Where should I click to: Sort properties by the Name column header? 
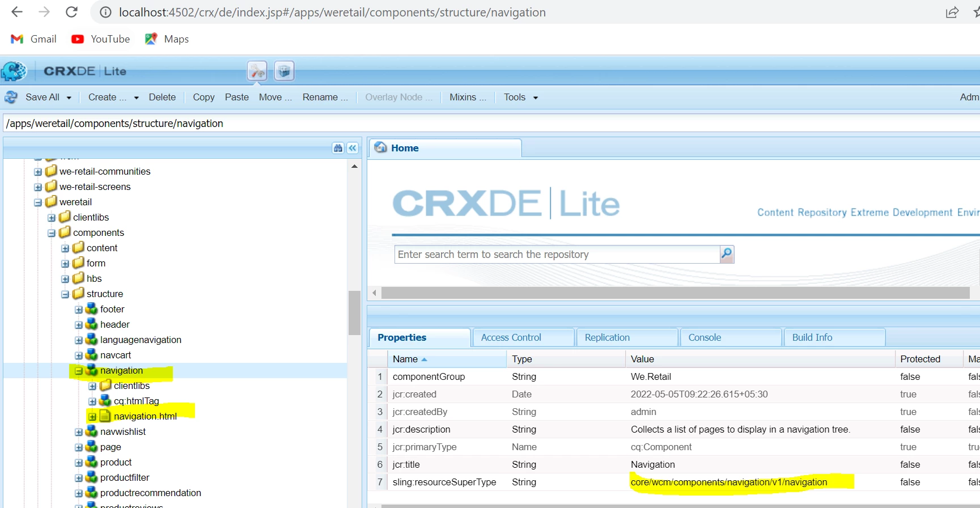(447, 359)
